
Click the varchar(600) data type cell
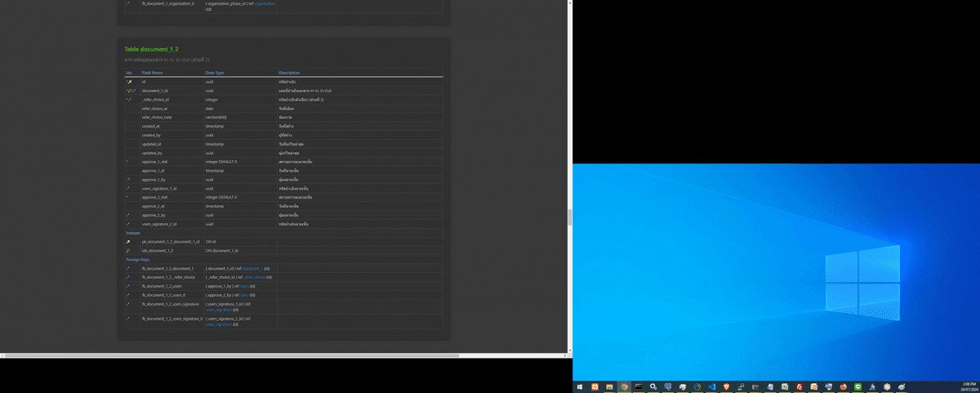(216, 117)
